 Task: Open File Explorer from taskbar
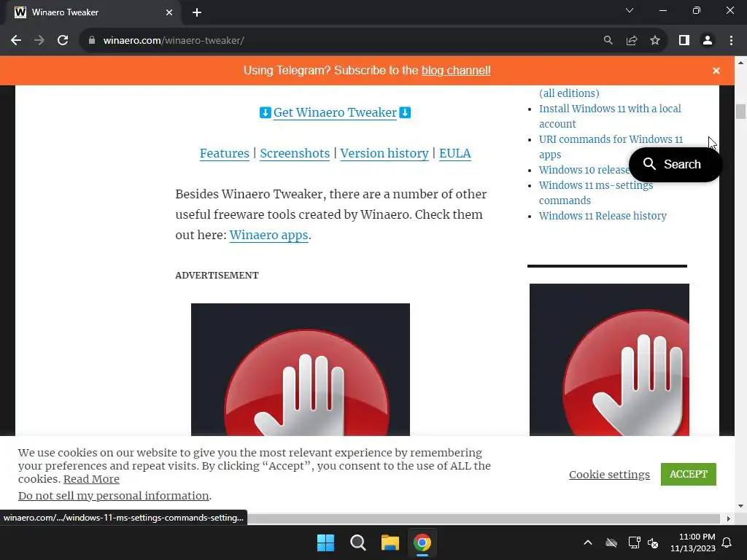click(390, 542)
